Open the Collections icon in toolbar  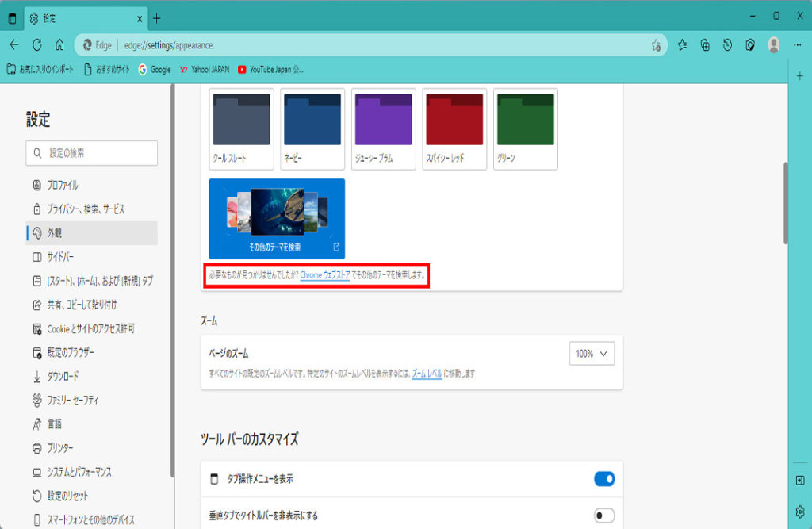click(705, 45)
